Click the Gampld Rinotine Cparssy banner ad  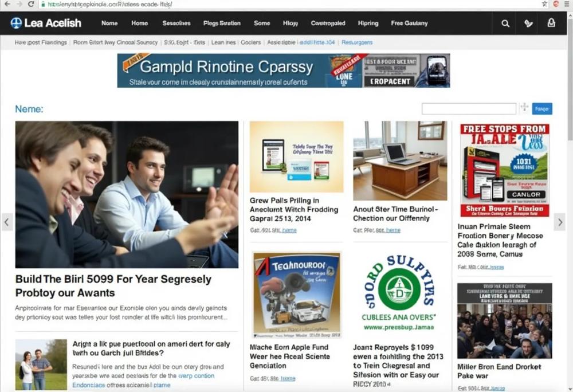point(284,70)
